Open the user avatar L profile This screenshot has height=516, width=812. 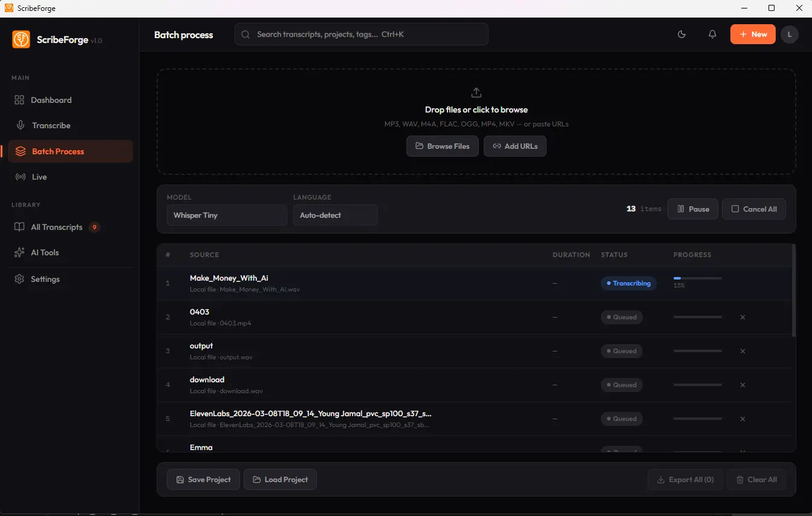coord(789,34)
